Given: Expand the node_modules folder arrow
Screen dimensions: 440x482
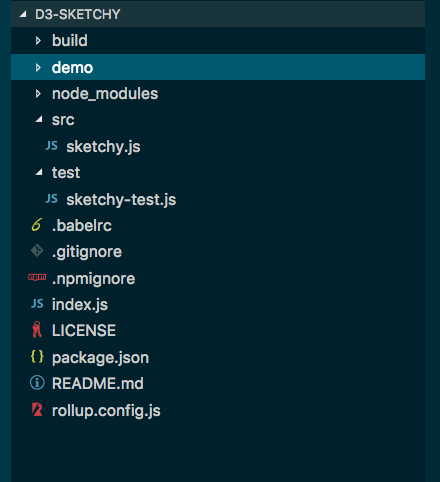Looking at the screenshot, I should pos(38,94).
